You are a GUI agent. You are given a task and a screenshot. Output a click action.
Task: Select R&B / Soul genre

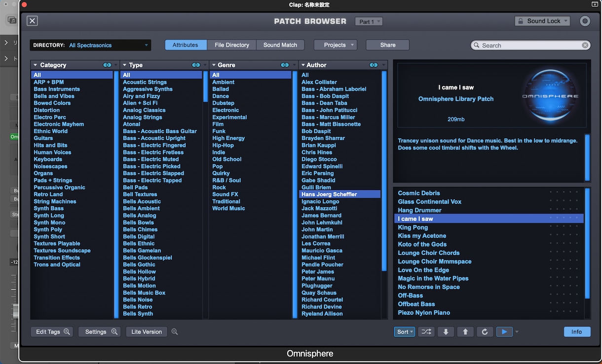226,181
